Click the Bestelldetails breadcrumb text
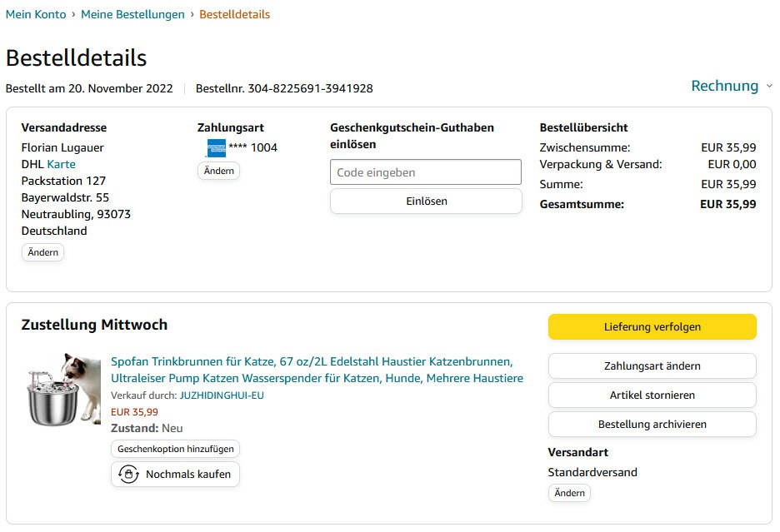The height and width of the screenshot is (532, 780). point(235,14)
